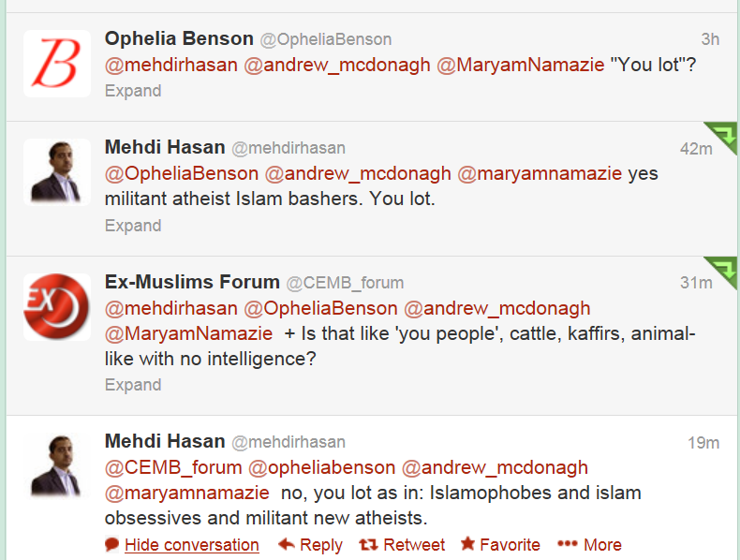Viewport: 740px width, 560px height.
Task: Click the green conversation flag on the 42m tweet
Action: (x=721, y=137)
